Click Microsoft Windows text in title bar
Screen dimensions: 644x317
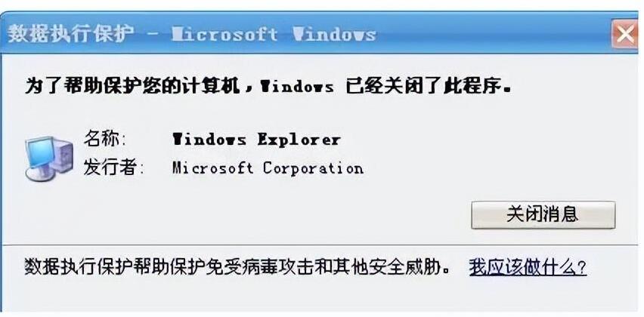click(x=274, y=35)
